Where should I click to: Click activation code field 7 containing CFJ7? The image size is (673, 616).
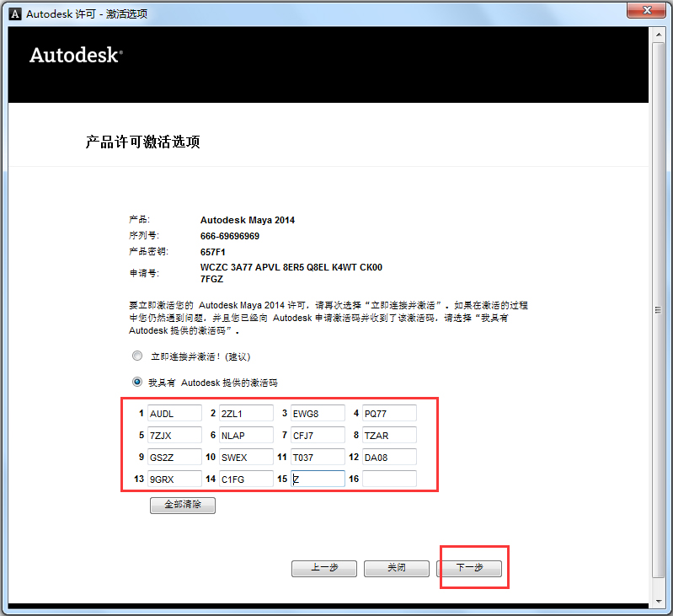pos(318,436)
